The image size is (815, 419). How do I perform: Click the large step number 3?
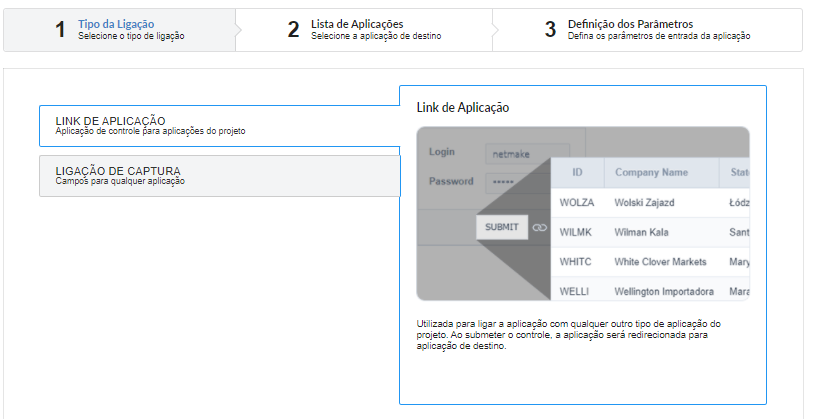[x=550, y=30]
